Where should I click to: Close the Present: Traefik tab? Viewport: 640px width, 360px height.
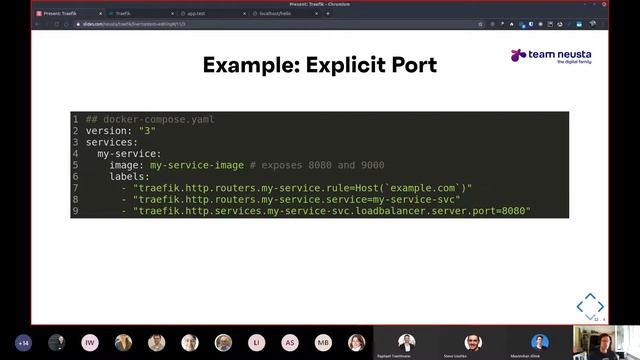(x=100, y=13)
